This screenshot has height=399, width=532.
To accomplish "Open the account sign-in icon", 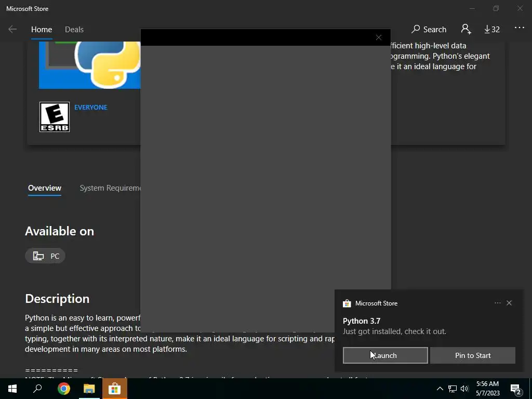I will pyautogui.click(x=466, y=29).
